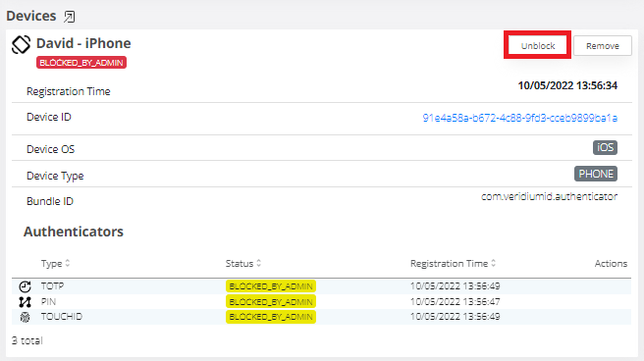Select the TOUCHID fingerprint icon
This screenshot has height=361, width=644.
[x=26, y=317]
